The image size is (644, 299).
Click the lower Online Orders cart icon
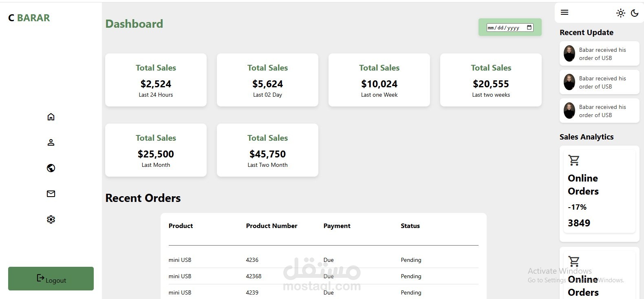click(574, 261)
